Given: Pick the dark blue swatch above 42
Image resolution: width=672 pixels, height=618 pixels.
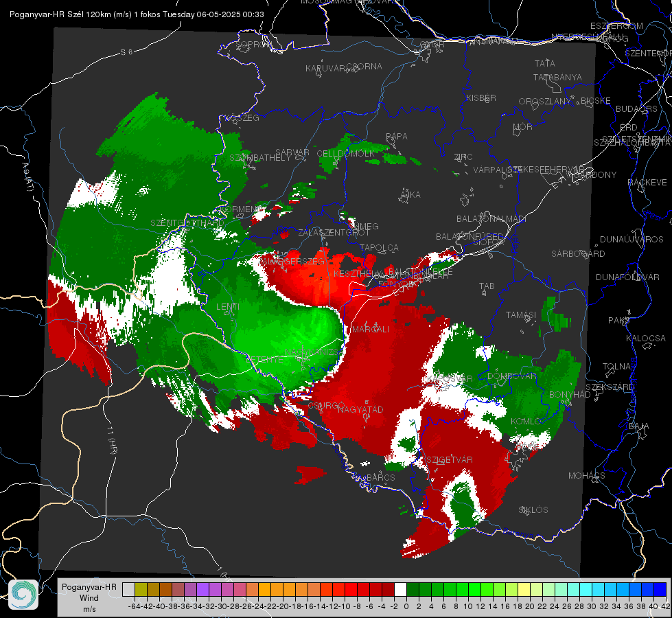Looking at the screenshot, I should click(660, 589).
